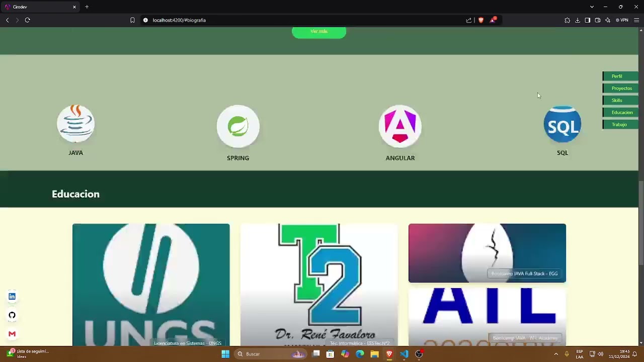Select Educacion in the side navigation
This screenshot has width=644, height=362.
(620, 113)
